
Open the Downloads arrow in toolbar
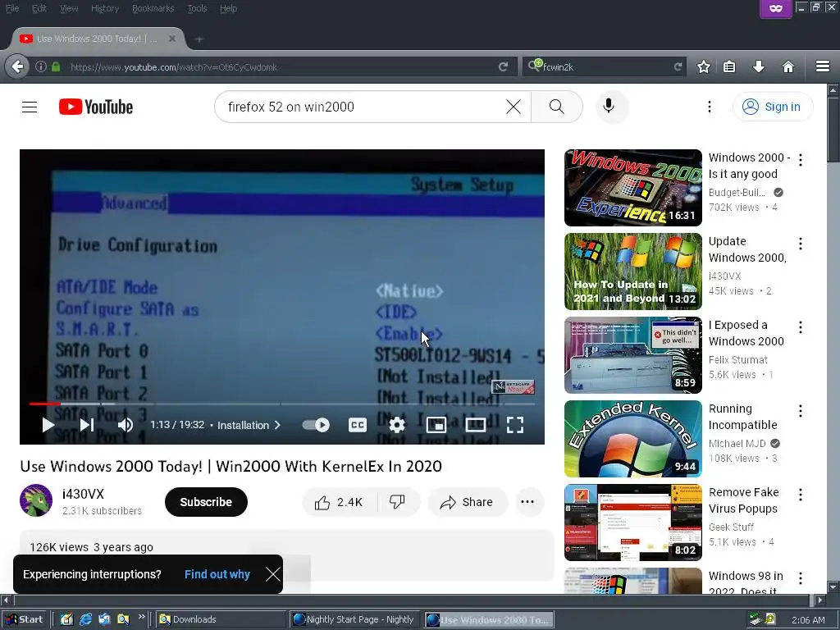click(x=759, y=67)
